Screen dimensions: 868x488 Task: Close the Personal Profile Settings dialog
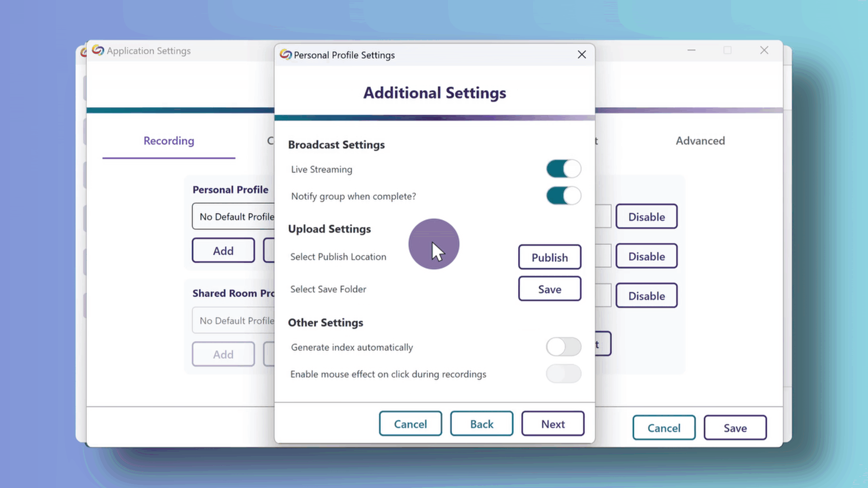pos(582,54)
